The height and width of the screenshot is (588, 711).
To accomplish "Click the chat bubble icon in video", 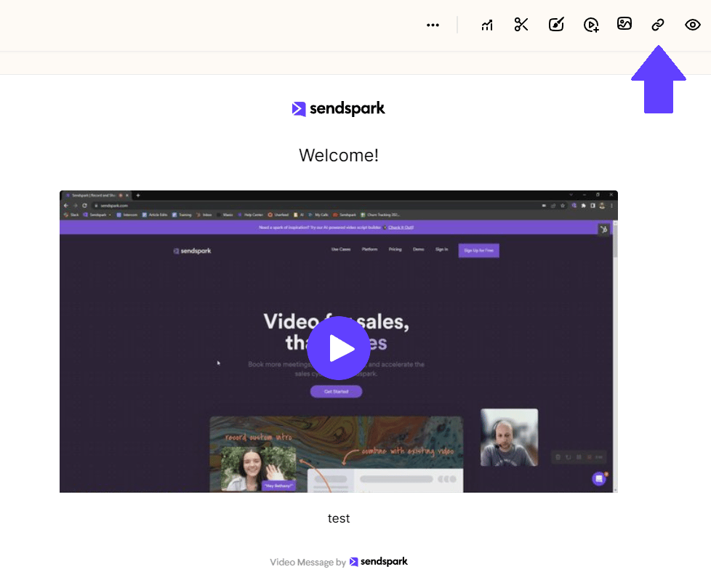I will coord(599,479).
